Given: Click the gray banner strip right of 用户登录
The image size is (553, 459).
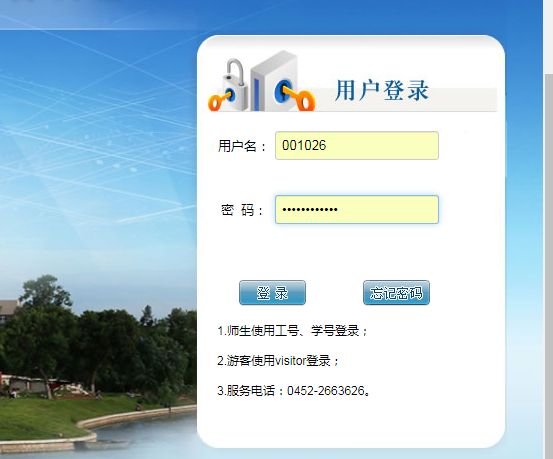Looking at the screenshot, I should pyautogui.click(x=462, y=99).
